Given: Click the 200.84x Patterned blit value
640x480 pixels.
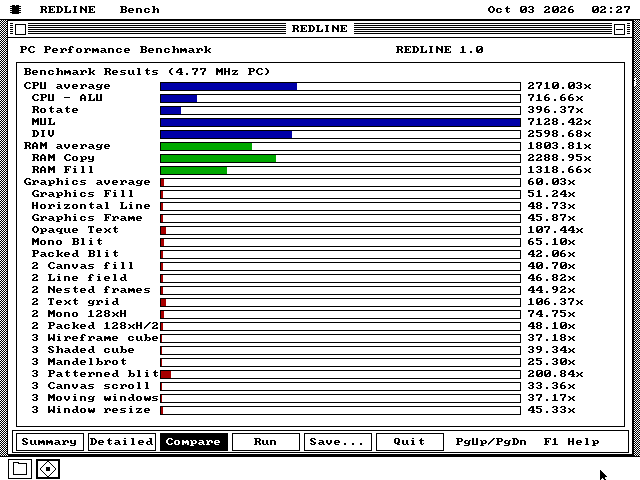Looking at the screenshot, I should pos(556,374).
